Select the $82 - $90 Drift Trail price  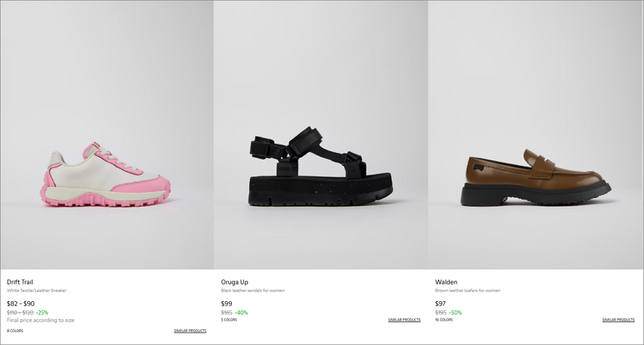coord(20,303)
